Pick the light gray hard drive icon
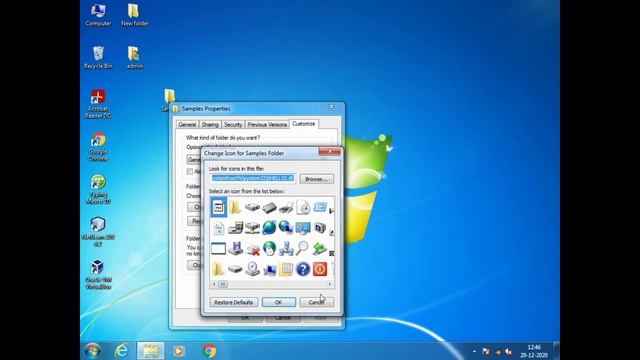 (x=252, y=207)
